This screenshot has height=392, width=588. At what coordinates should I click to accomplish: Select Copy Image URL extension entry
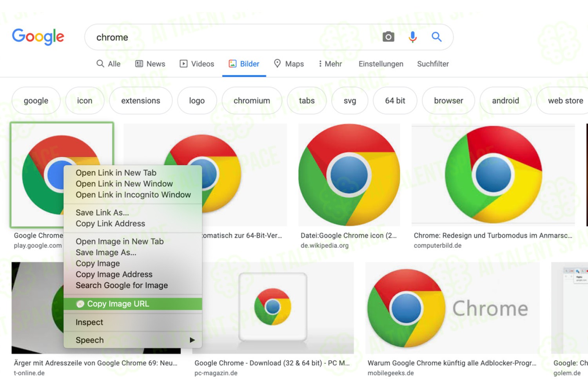[133, 304]
